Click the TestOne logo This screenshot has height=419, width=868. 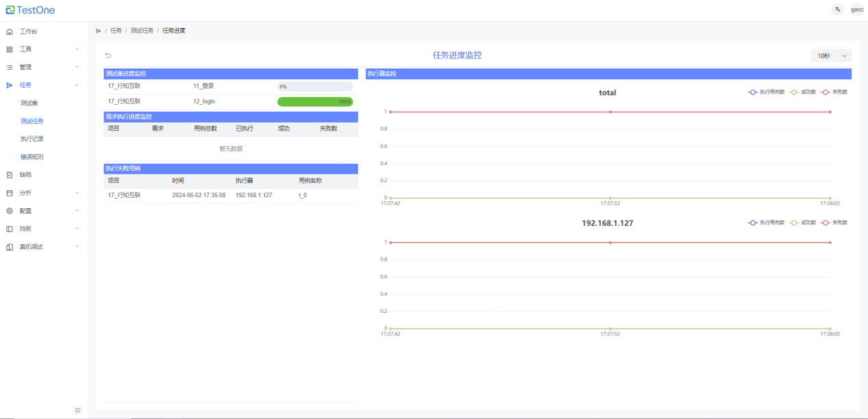tap(30, 10)
